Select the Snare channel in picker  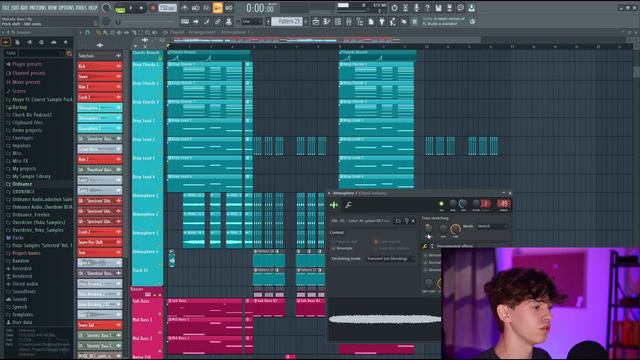[100, 76]
